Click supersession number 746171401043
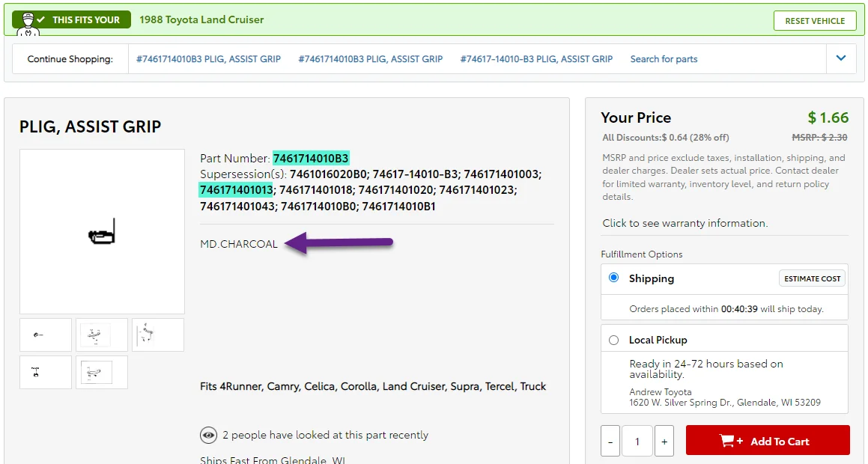Screen dimensions: 868x464 tap(237, 207)
